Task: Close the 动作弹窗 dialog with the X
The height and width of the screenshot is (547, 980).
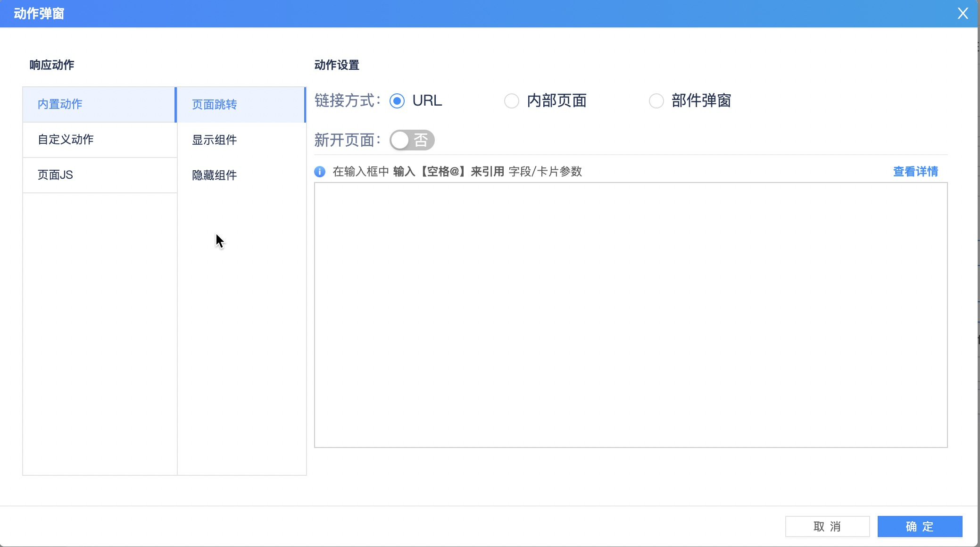Action: pyautogui.click(x=963, y=13)
